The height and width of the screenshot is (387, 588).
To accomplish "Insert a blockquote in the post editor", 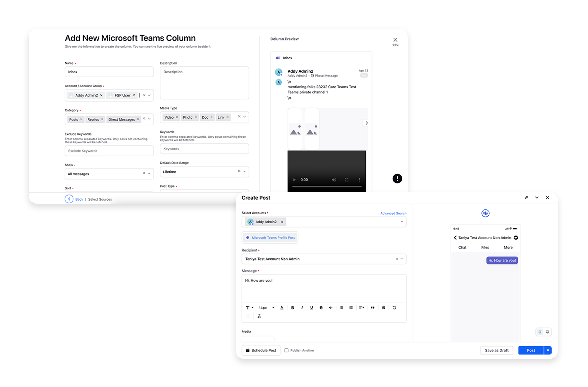I will (373, 308).
